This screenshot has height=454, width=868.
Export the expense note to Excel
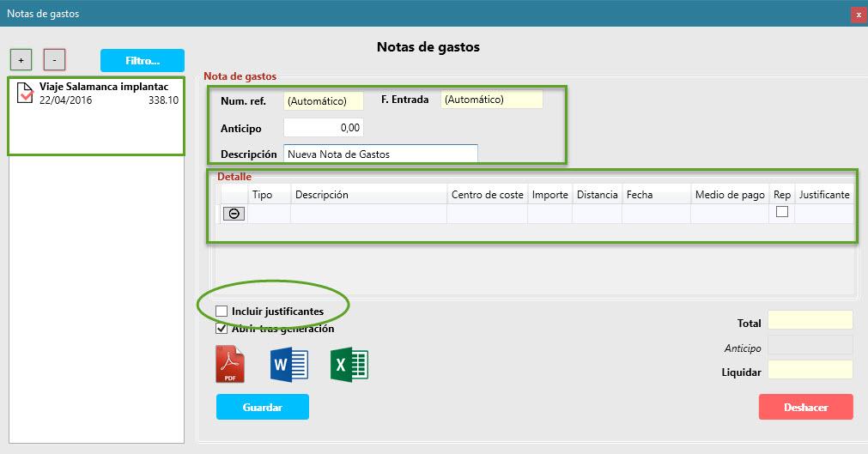349,365
